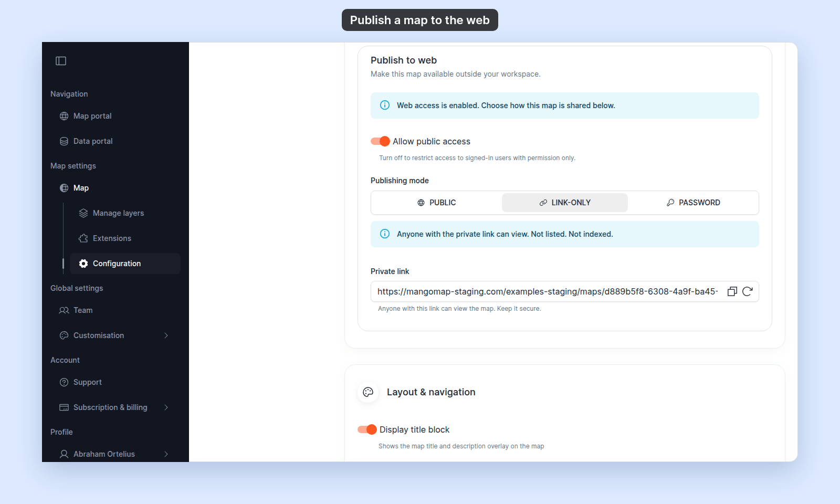This screenshot has width=840, height=504.
Task: Click the puzzle icon beside Extensions
Action: click(83, 238)
